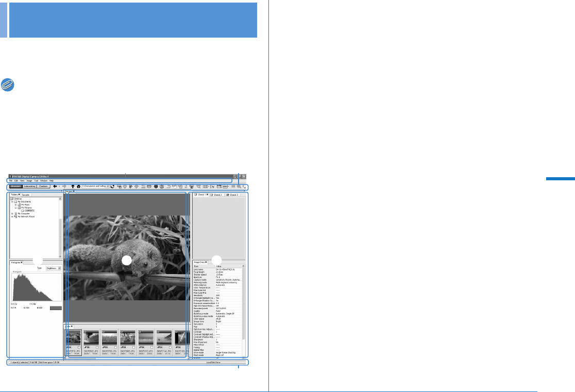Screen dimensions: 575x392
Task: Jump to the home folder icon
Action: pos(78,186)
